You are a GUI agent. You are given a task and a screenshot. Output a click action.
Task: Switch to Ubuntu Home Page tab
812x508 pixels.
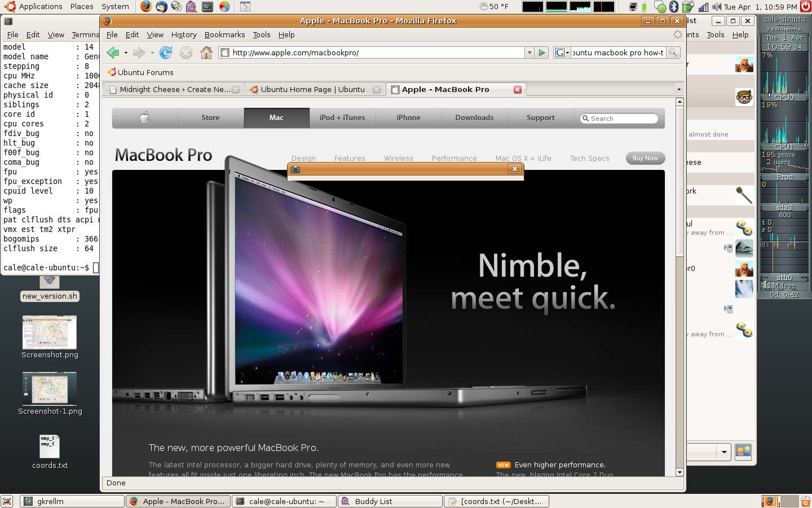point(315,90)
